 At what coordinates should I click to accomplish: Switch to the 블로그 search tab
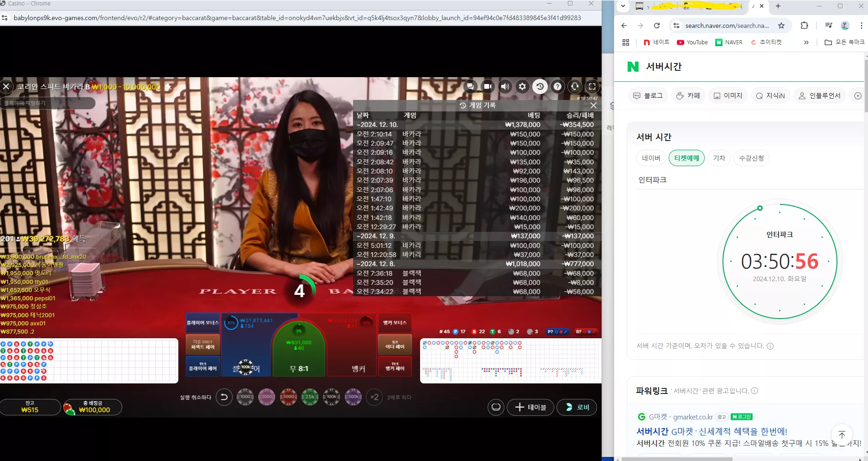coord(648,95)
